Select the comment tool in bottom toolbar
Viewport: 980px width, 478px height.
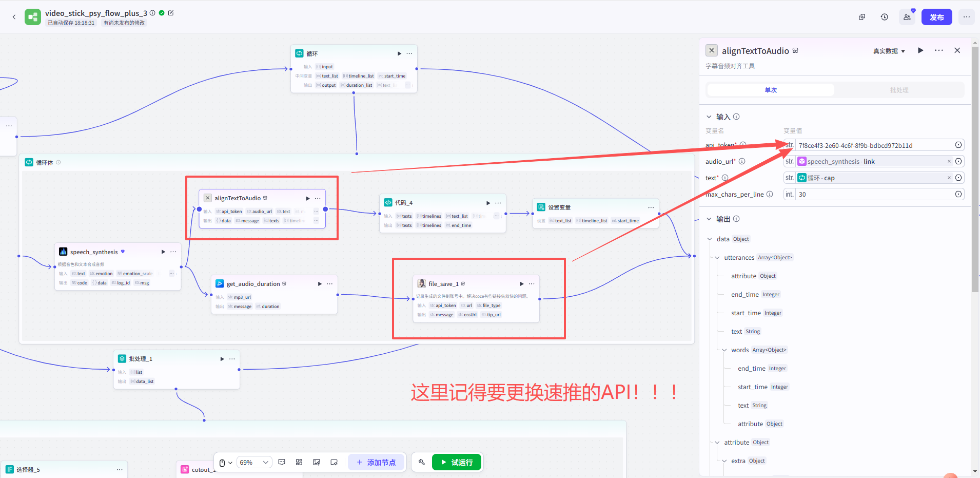click(281, 462)
